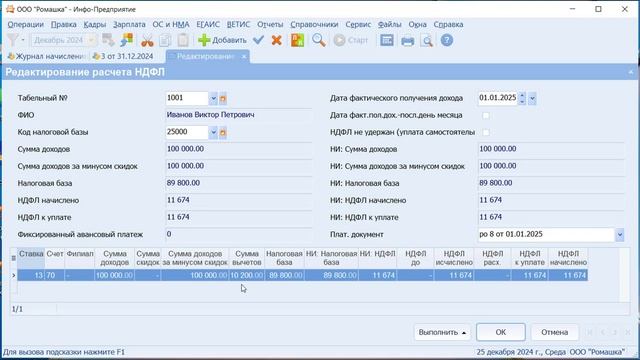Click the Налоговая база value 89 800.00 field
The image size is (640, 360).
pyautogui.click(x=239, y=183)
